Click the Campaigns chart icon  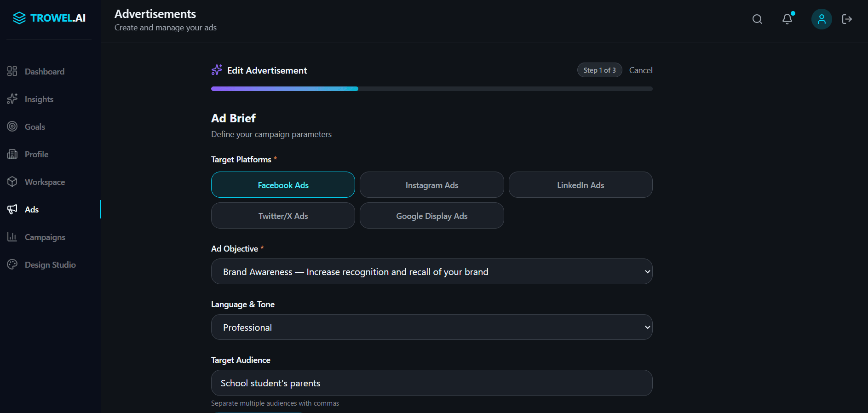click(12, 237)
